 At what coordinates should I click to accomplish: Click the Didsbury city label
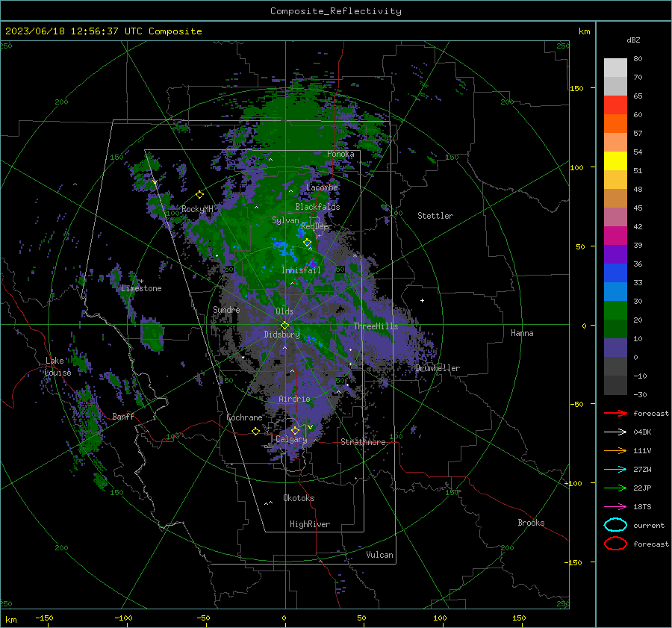click(281, 335)
